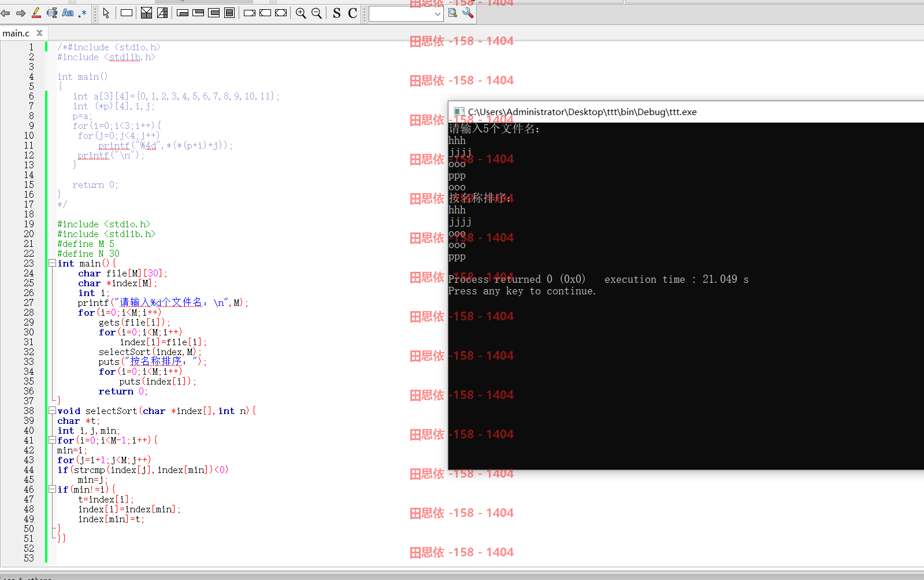Click the code 'selectSort(index,M);'
Viewport: 924px width, 580px height.
(x=150, y=352)
